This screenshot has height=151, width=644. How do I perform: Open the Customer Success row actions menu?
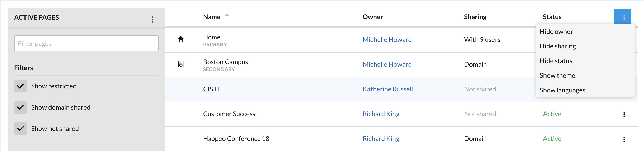click(624, 115)
